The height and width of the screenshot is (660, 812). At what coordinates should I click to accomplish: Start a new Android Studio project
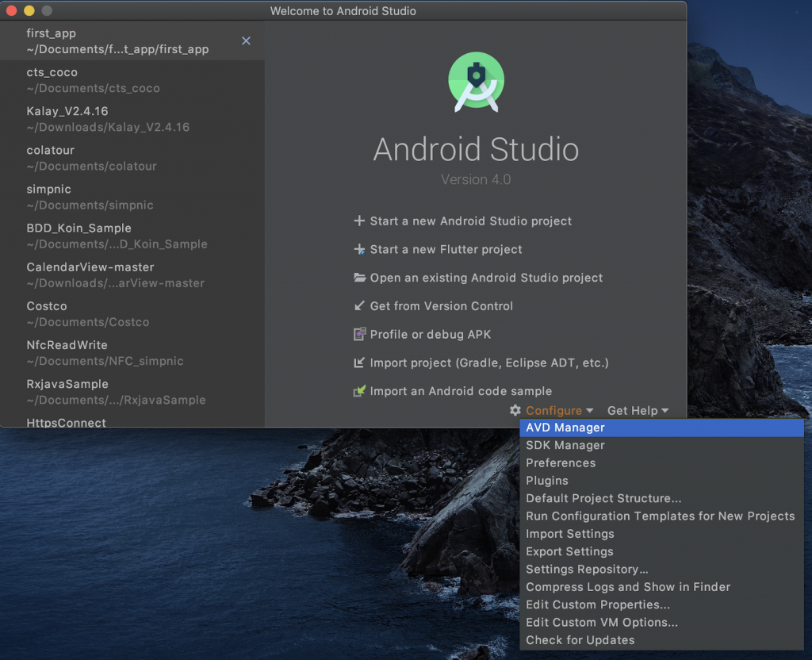click(x=470, y=221)
